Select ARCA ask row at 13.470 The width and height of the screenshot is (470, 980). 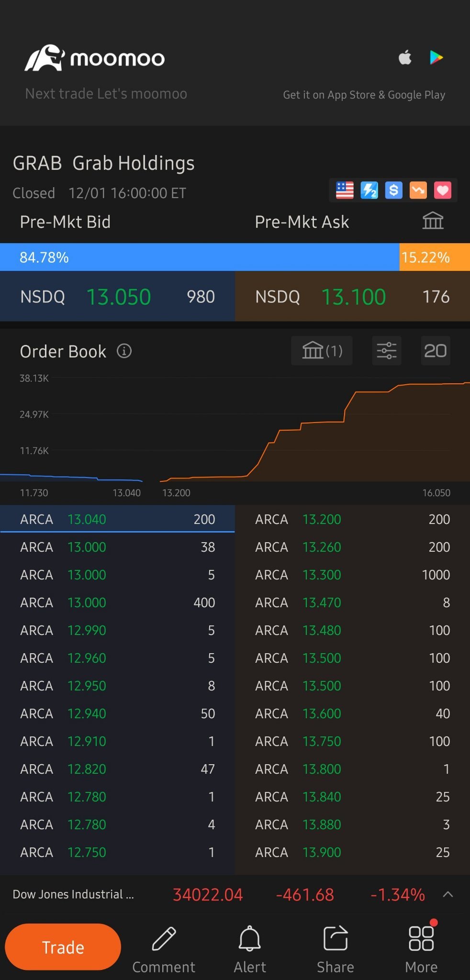(x=352, y=602)
